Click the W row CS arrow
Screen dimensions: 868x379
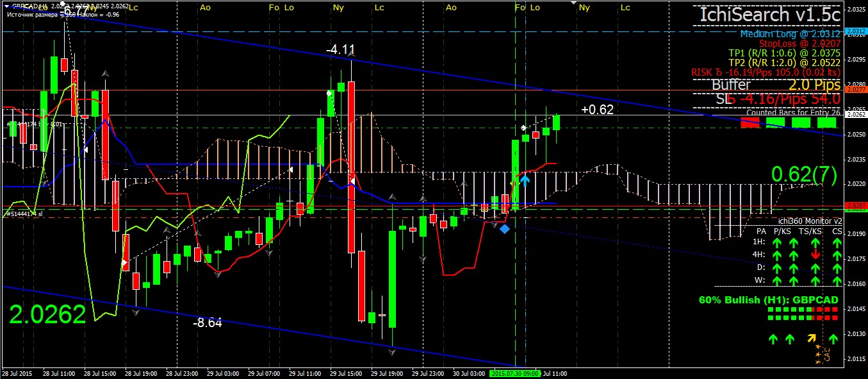pyautogui.click(x=837, y=280)
